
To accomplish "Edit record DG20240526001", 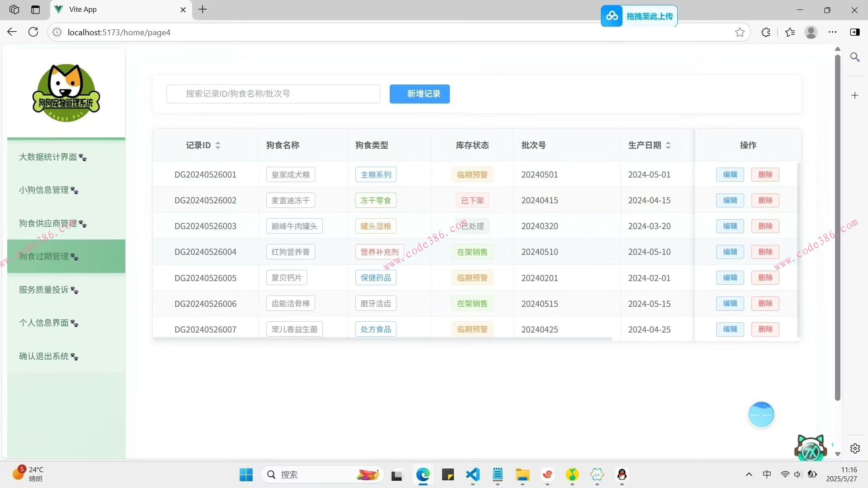I will pyautogui.click(x=730, y=174).
